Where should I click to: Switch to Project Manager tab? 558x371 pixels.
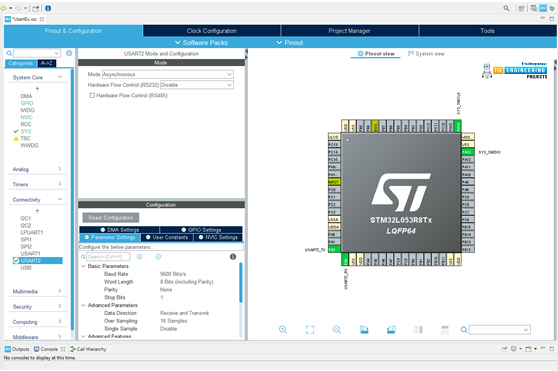pos(349,31)
